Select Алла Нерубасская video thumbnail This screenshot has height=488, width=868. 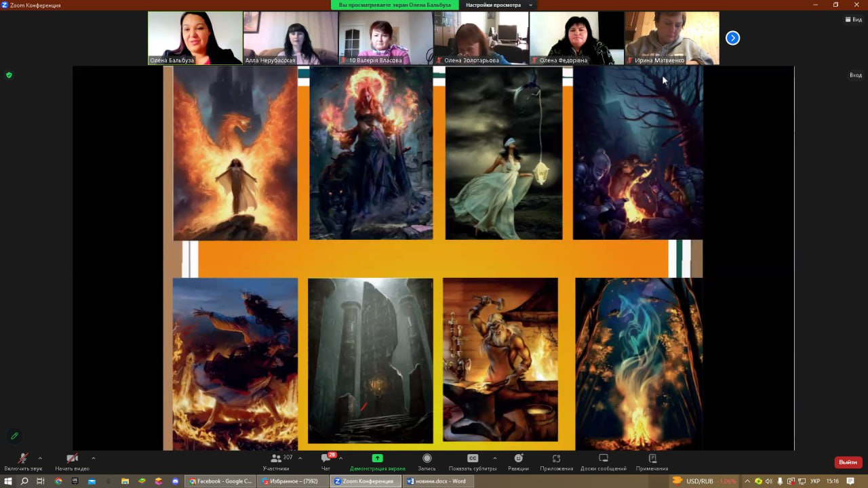(x=290, y=38)
